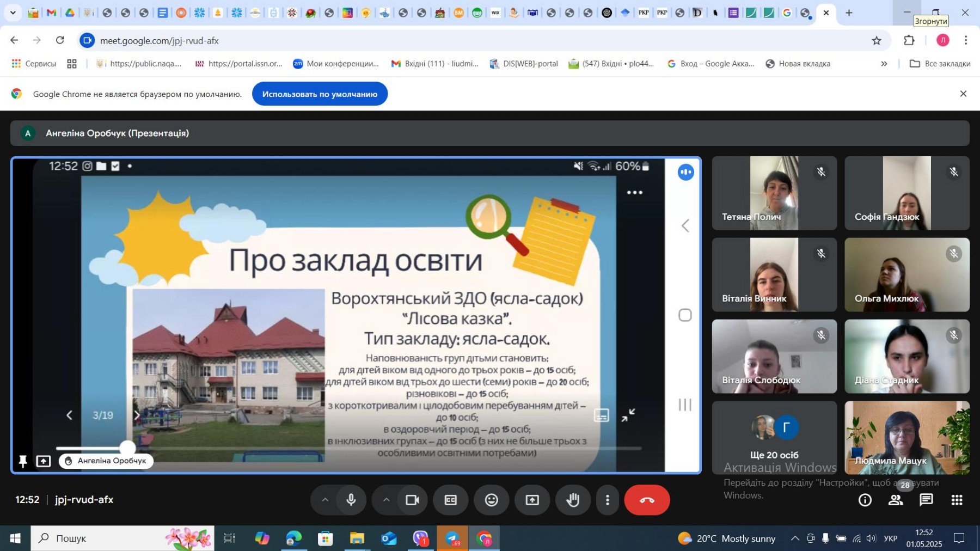Raise hand in the meeting
Image resolution: width=980 pixels, height=551 pixels.
573,500
